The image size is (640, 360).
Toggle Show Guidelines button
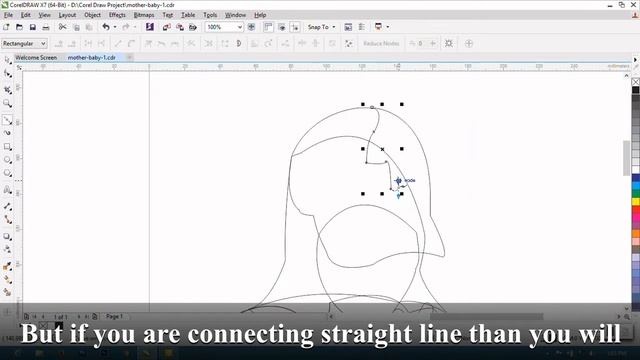tap(295, 27)
